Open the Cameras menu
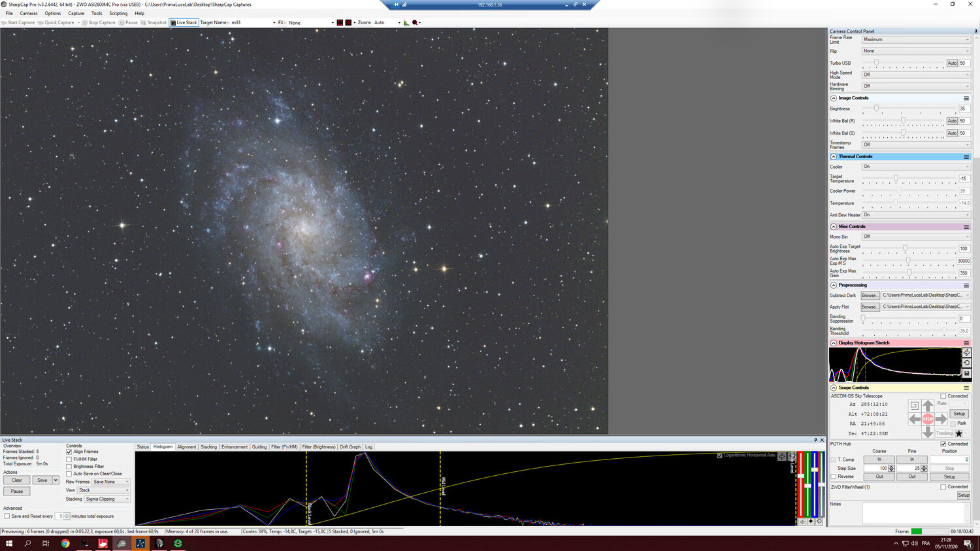 [x=29, y=13]
